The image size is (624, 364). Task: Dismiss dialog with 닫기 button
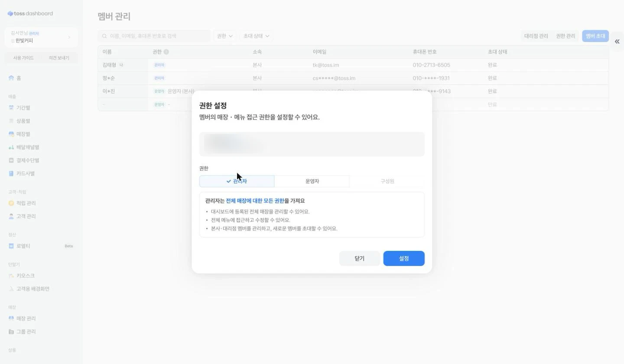click(360, 258)
